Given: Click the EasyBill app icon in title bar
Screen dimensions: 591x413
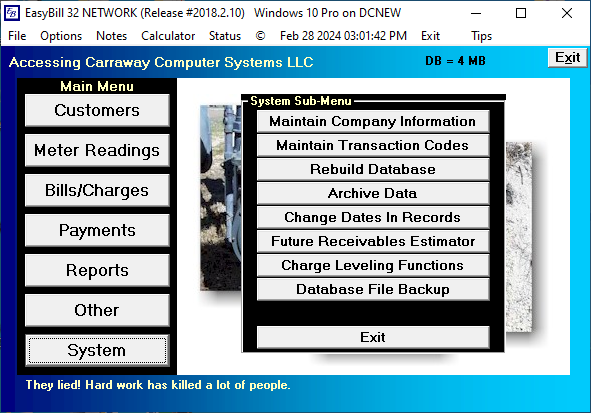Looking at the screenshot, I should pos(12,13).
